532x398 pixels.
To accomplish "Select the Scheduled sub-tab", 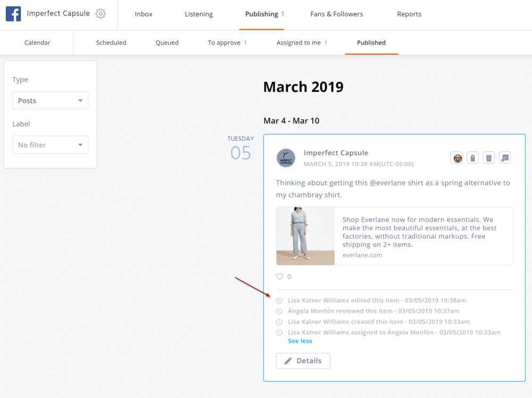I will point(111,43).
